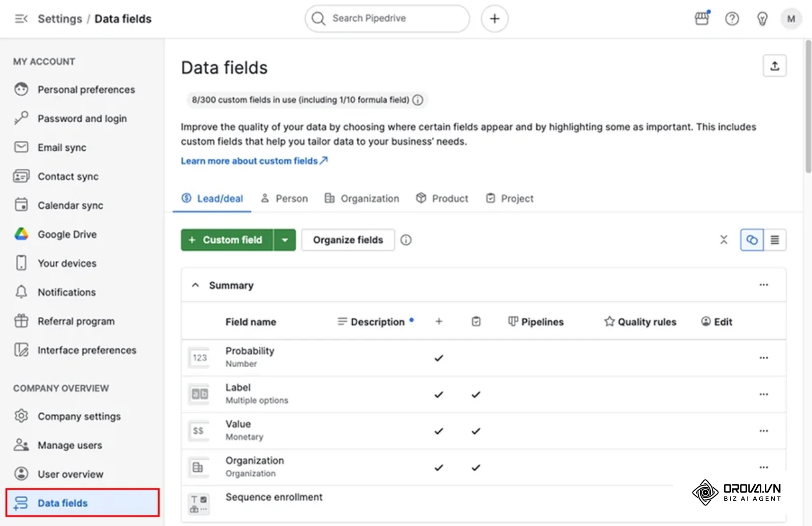812x526 pixels.
Task: Open the Sales Assistant lightbulb icon
Action: pyautogui.click(x=762, y=19)
